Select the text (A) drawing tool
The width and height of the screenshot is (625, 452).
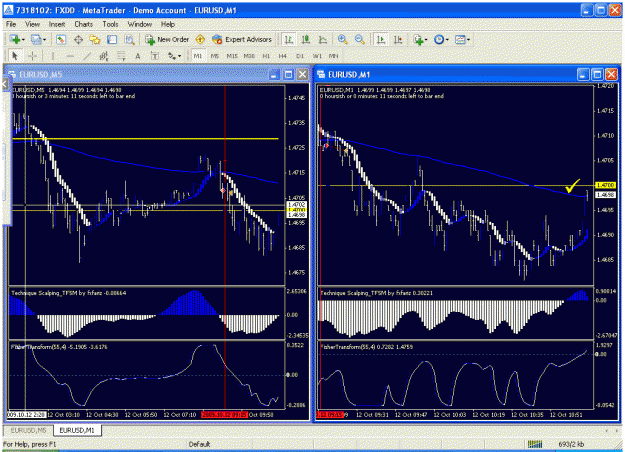[138, 56]
